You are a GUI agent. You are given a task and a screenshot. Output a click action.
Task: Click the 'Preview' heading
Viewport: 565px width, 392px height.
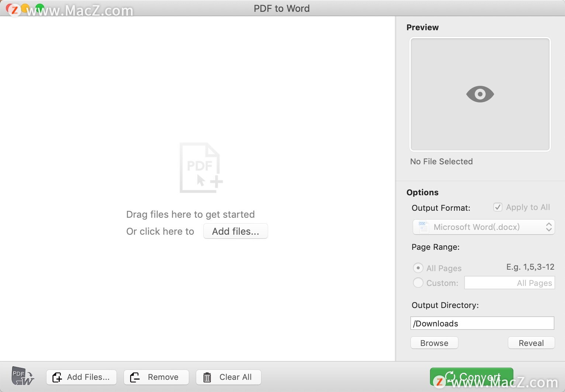[422, 27]
